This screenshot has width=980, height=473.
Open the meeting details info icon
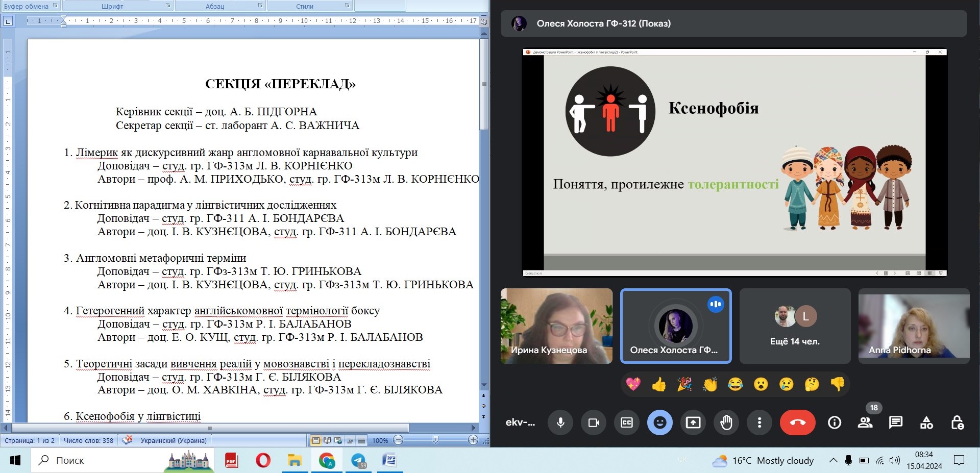835,422
